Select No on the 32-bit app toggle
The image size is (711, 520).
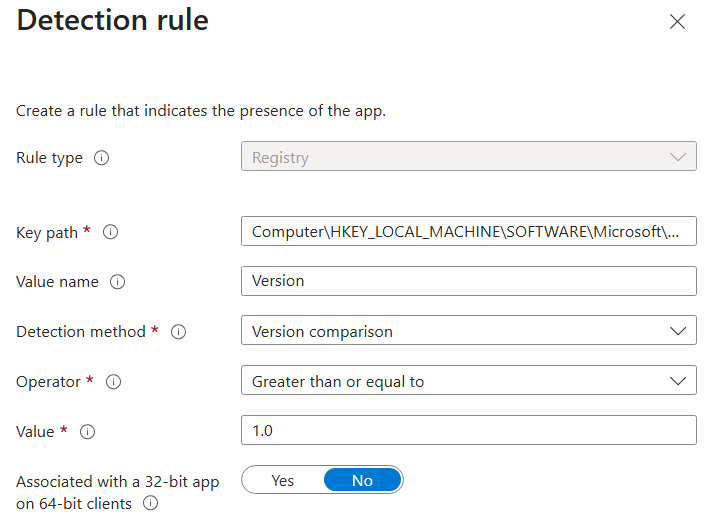(362, 481)
